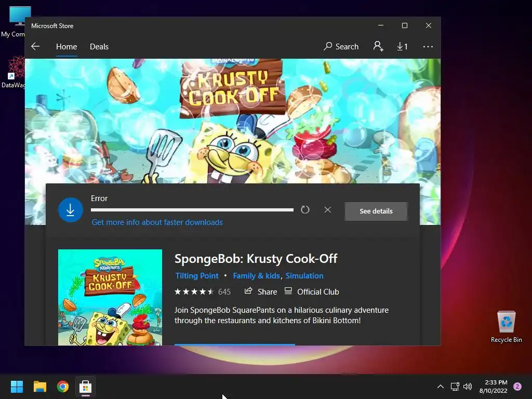Open the account sign-in icon

click(x=378, y=46)
